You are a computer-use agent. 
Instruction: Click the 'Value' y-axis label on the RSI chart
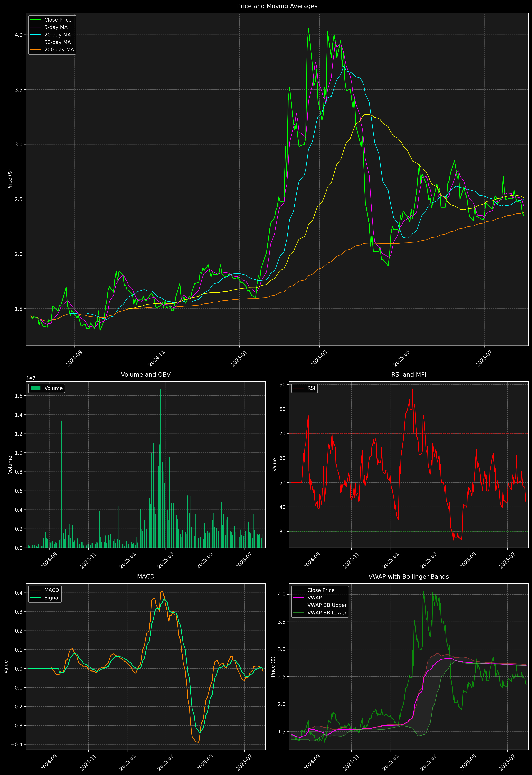pyautogui.click(x=275, y=464)
